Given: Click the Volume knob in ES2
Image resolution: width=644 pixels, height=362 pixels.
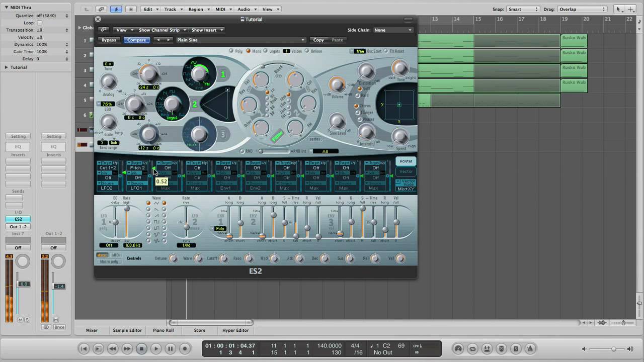Looking at the screenshot, I should [x=337, y=84].
